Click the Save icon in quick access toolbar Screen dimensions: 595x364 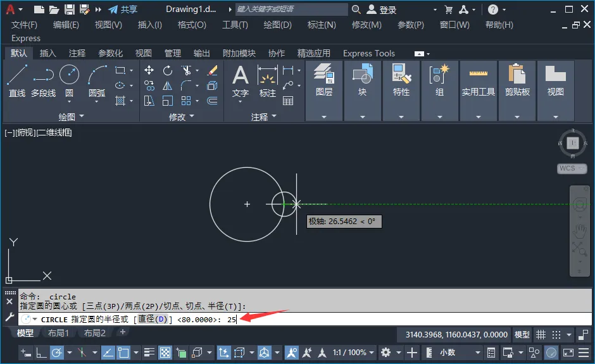[x=70, y=9]
